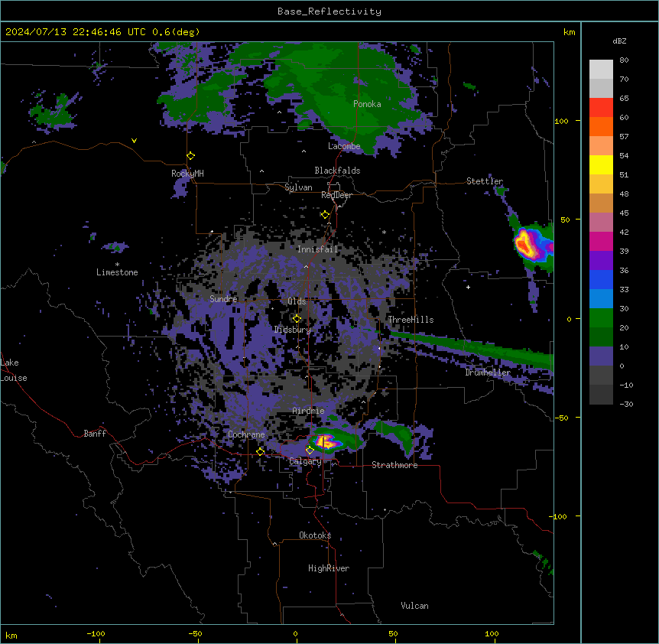Click the RockyMH label

[187, 173]
